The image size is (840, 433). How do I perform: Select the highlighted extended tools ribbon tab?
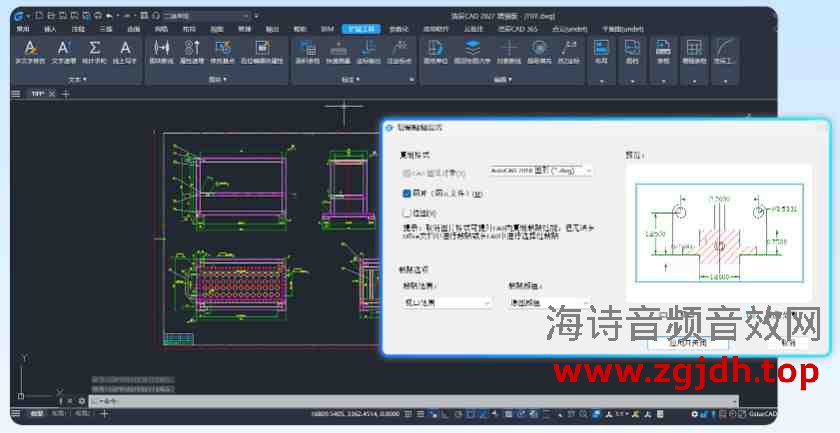pos(361,29)
